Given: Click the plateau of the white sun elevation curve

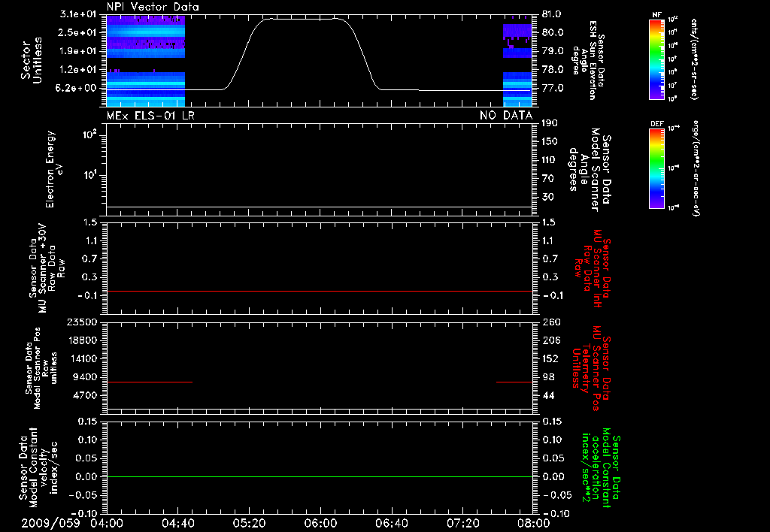Looking at the screenshot, I should coord(302,19).
